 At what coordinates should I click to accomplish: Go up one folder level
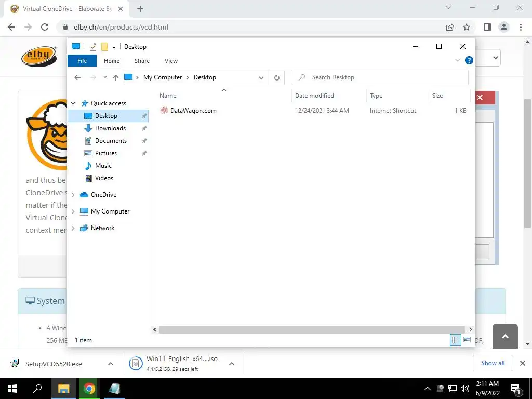116,78
